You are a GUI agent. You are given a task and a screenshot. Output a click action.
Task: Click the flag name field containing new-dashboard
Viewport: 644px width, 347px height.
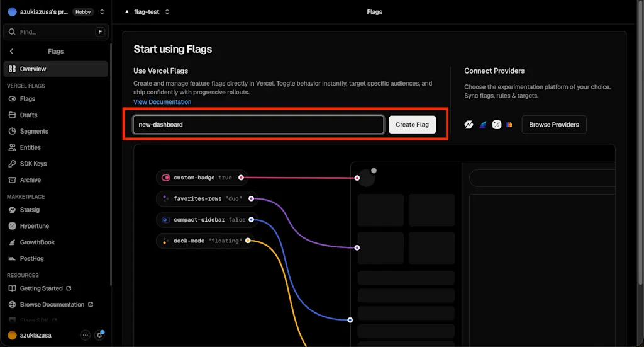[x=258, y=125]
